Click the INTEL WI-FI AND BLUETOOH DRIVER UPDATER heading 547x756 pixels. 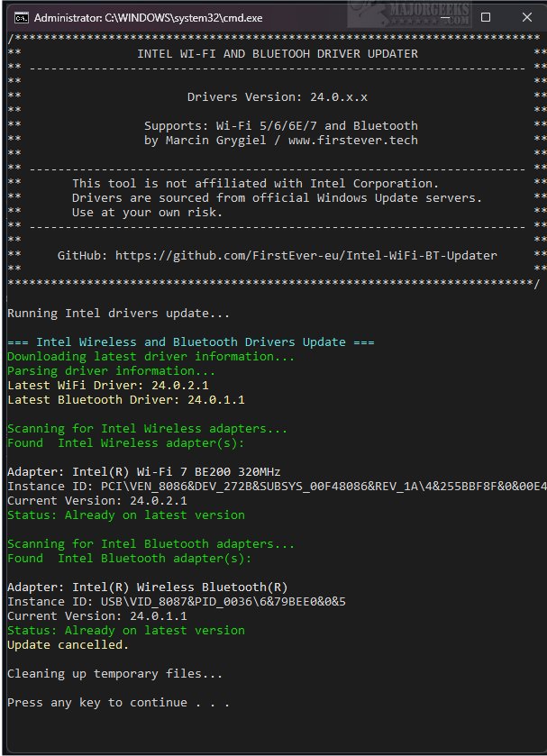click(277, 54)
